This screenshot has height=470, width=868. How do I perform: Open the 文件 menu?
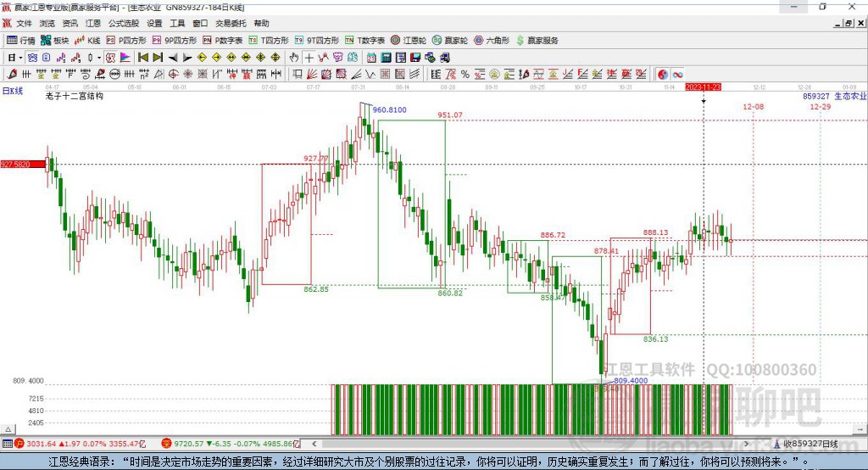(24, 23)
